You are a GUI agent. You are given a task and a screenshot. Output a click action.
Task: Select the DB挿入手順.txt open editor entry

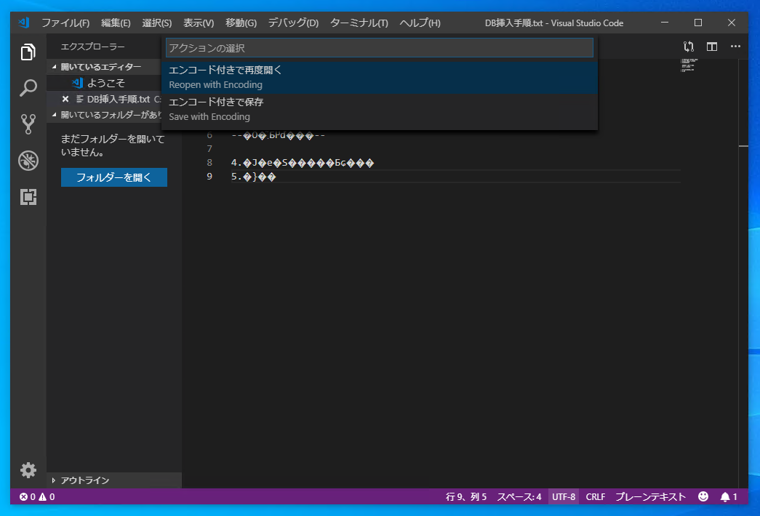click(x=104, y=99)
